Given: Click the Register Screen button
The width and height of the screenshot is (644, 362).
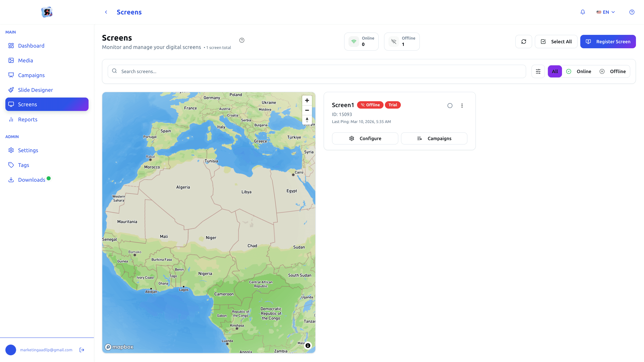Looking at the screenshot, I should click(x=608, y=41).
